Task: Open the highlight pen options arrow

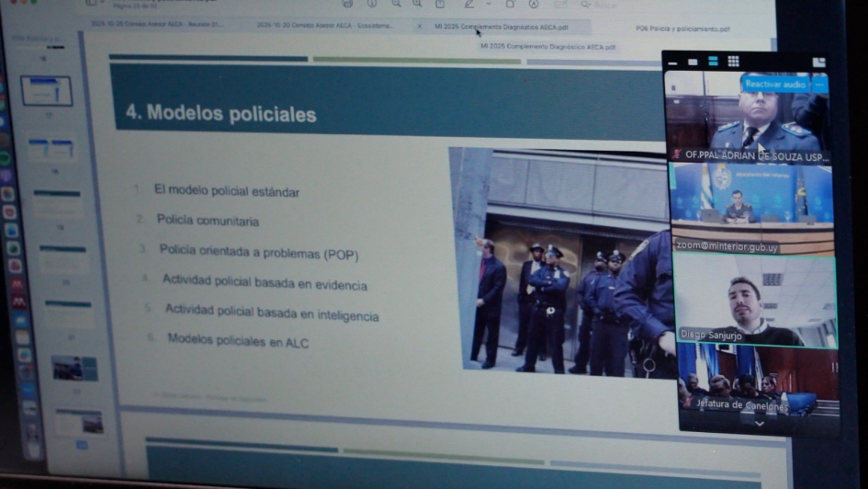Action: tap(489, 5)
